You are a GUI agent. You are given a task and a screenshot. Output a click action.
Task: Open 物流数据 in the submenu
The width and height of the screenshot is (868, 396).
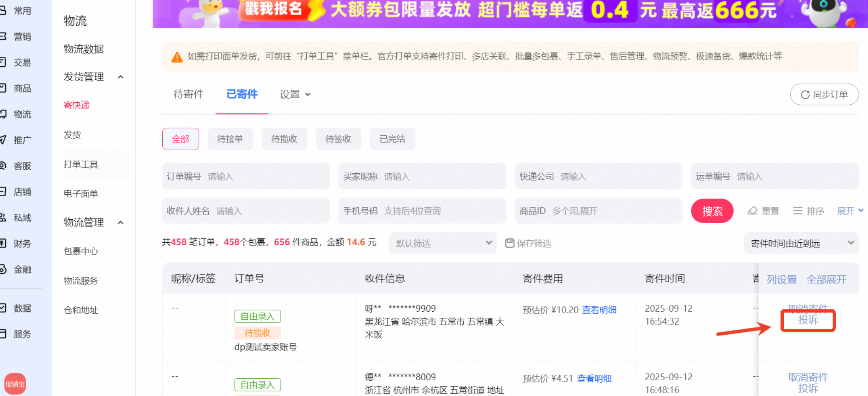[x=84, y=49]
